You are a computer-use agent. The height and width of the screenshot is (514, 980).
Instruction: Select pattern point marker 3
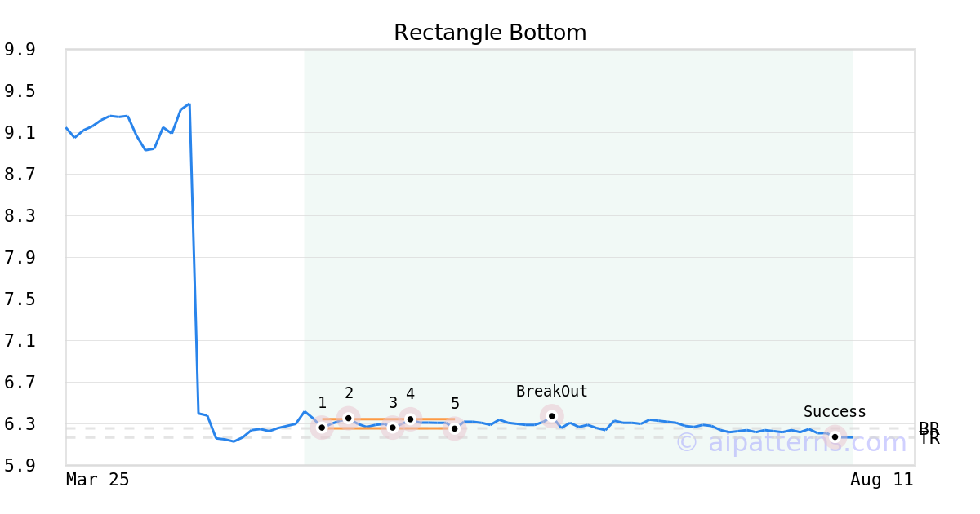click(x=393, y=428)
